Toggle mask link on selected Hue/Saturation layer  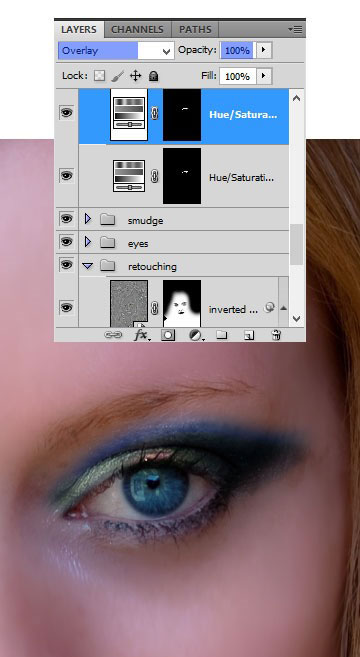pyautogui.click(x=155, y=114)
